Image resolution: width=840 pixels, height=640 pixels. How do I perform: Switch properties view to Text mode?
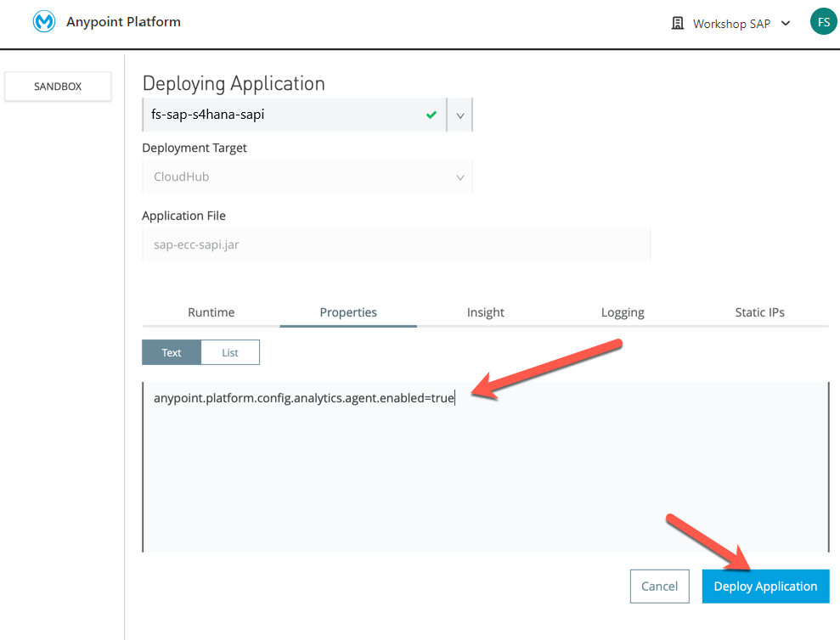[x=172, y=352]
